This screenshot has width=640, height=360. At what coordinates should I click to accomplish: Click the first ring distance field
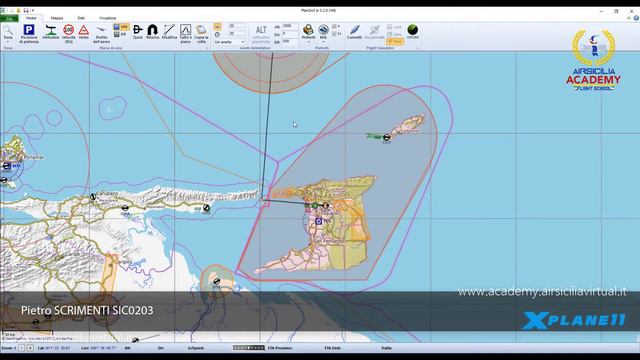pos(236,26)
